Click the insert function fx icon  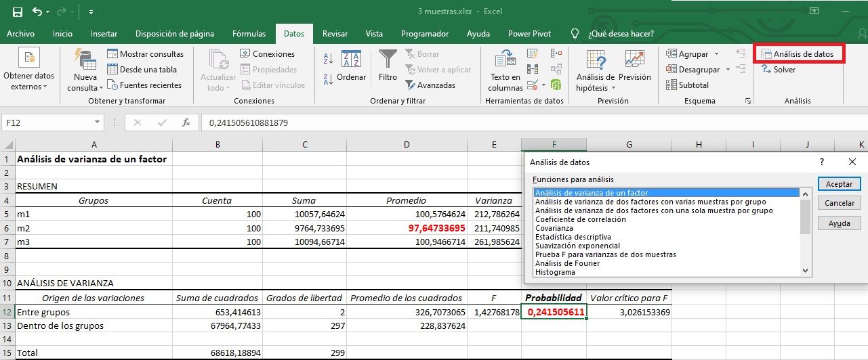pos(186,122)
